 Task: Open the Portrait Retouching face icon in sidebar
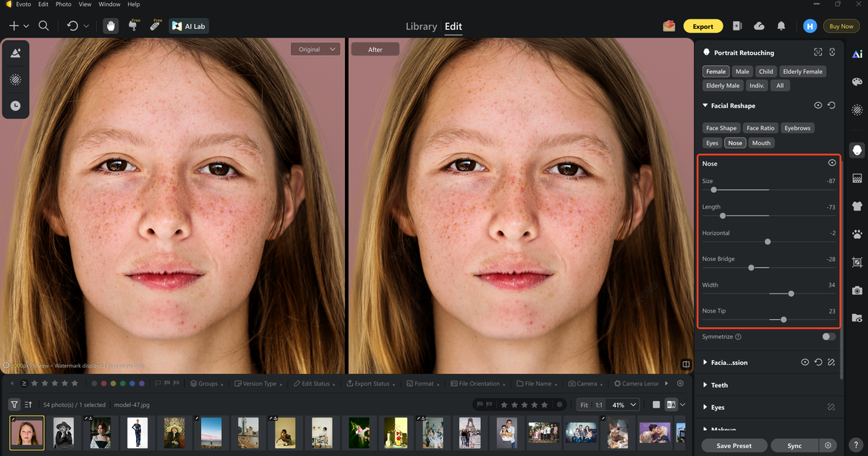[857, 150]
